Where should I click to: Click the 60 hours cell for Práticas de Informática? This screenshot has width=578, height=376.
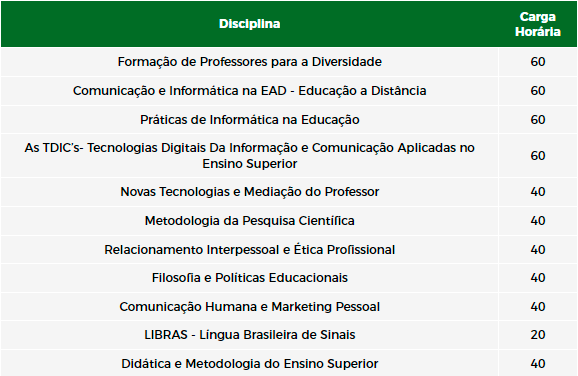pyautogui.click(x=538, y=120)
